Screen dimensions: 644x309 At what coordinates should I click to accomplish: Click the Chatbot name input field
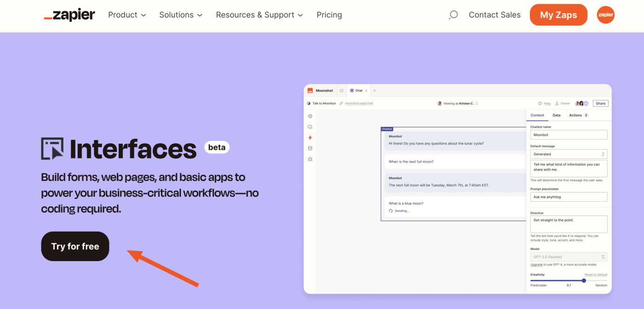click(569, 135)
